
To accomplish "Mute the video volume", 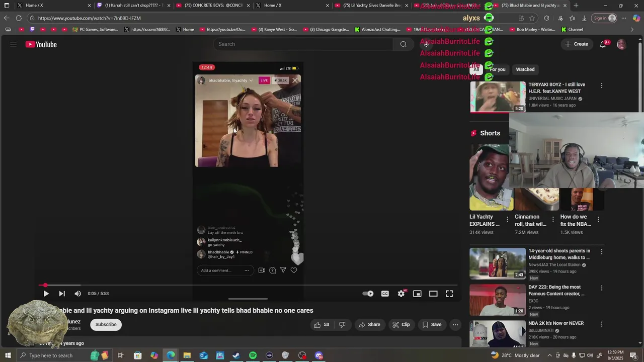I will coord(77,294).
